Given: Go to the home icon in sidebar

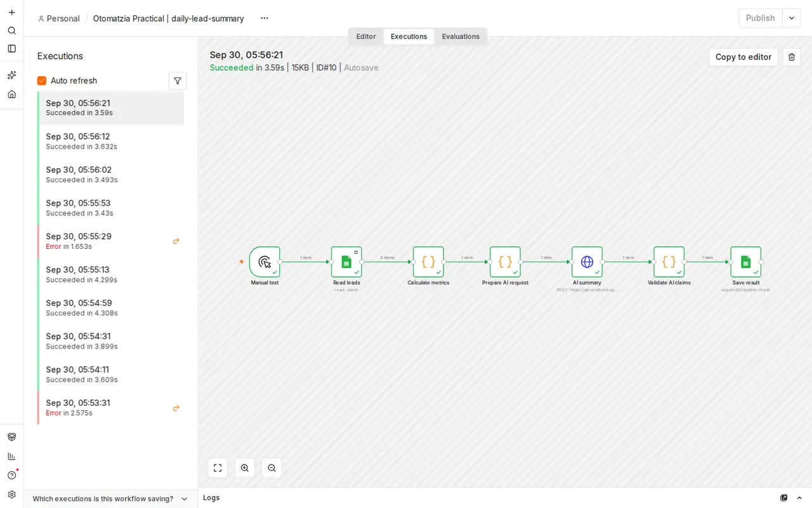Looking at the screenshot, I should click(x=11, y=94).
